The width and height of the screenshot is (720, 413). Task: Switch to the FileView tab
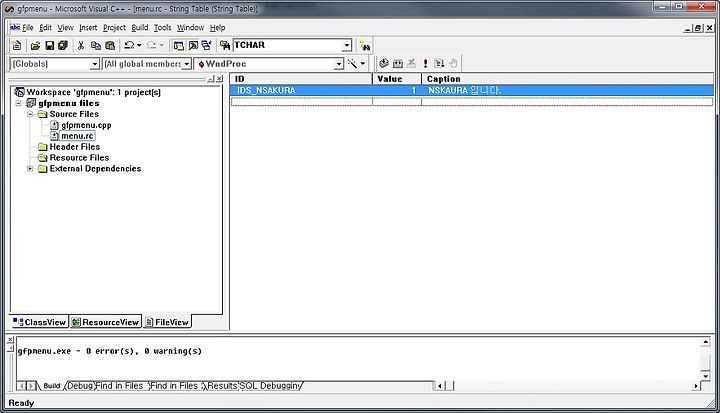167,322
